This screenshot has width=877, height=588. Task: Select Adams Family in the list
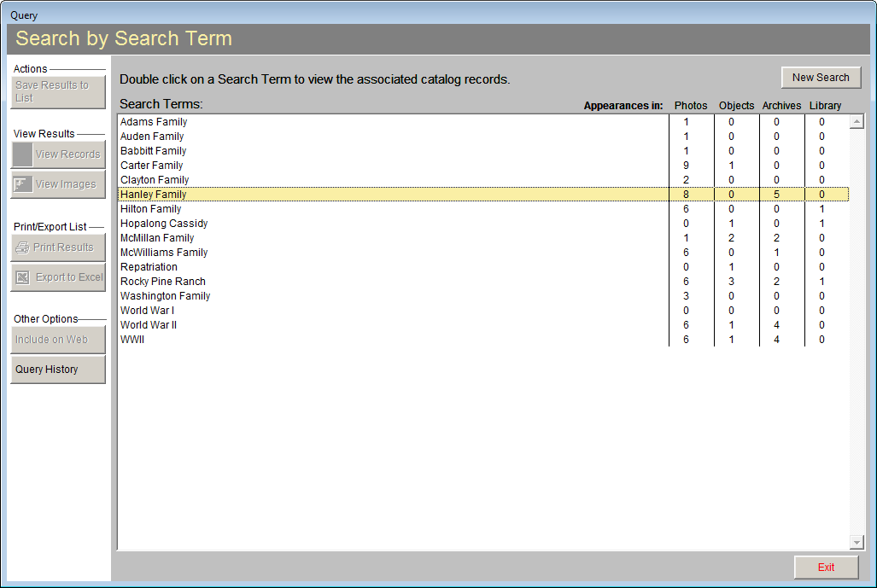click(154, 122)
